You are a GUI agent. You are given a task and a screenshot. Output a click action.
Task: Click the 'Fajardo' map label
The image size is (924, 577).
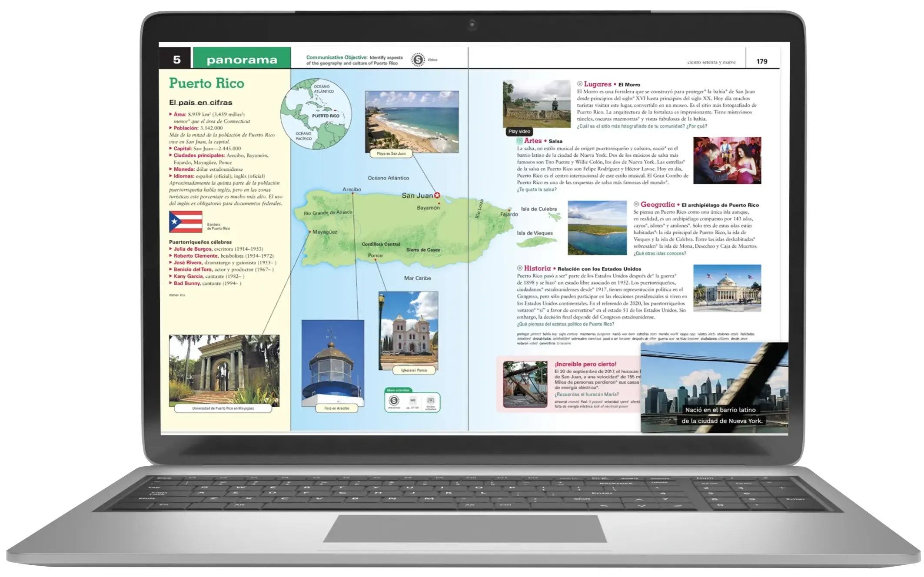[x=509, y=214]
